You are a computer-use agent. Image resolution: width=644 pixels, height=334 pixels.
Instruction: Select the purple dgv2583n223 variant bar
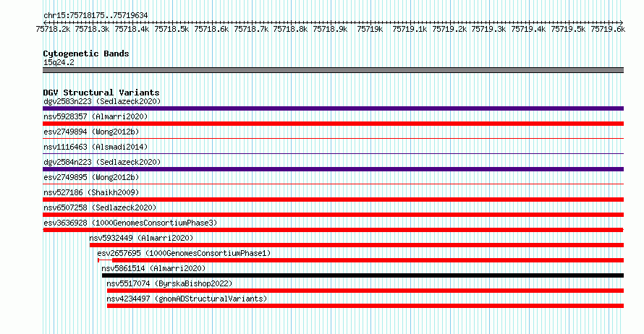(333, 108)
